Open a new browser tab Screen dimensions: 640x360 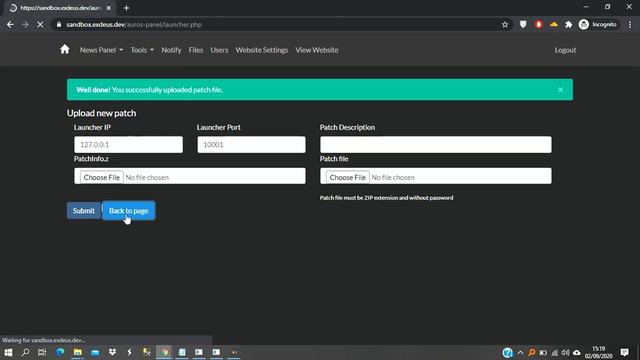click(x=127, y=8)
